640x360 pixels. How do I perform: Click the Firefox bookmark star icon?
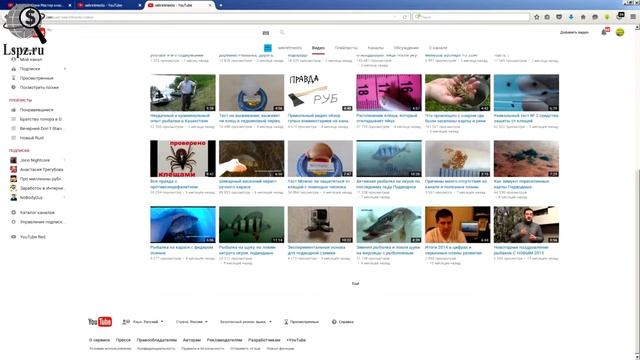coord(536,17)
